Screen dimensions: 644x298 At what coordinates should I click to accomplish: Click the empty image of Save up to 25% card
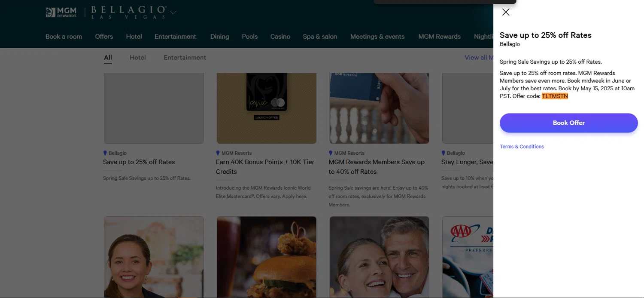154,108
